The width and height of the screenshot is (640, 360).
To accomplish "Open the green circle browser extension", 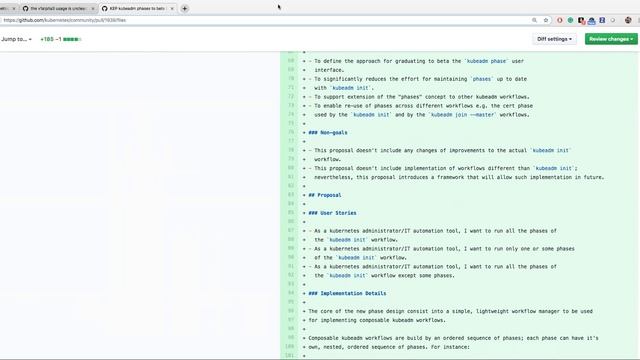I will coord(570,20).
